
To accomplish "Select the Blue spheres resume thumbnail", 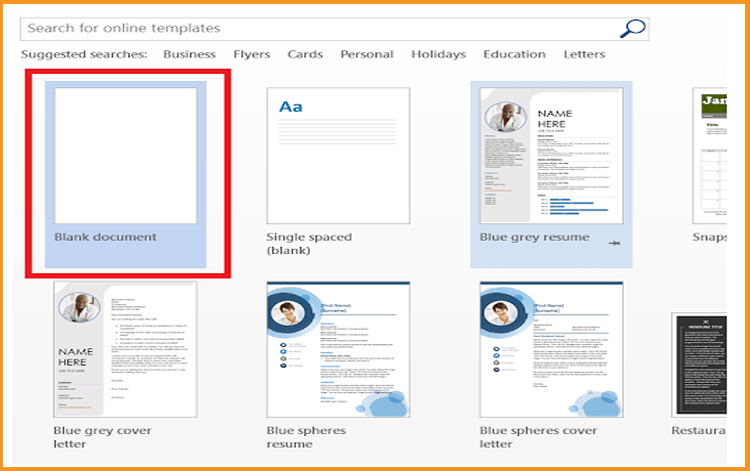I will point(338,350).
